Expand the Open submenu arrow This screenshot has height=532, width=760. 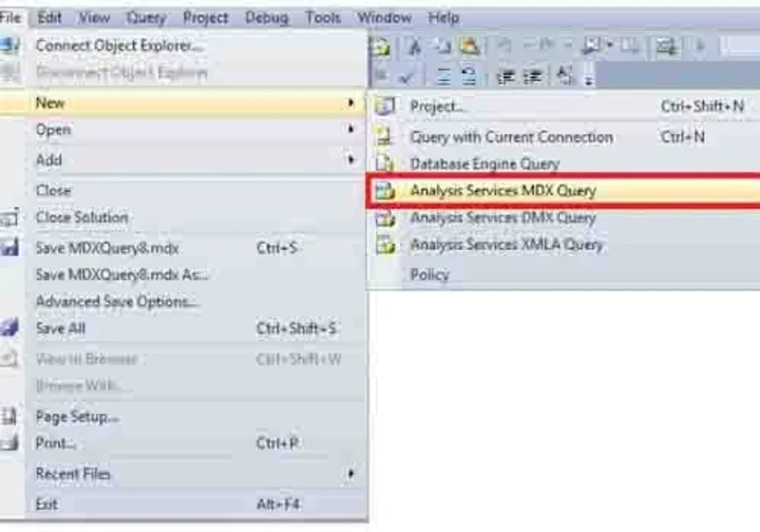[351, 129]
